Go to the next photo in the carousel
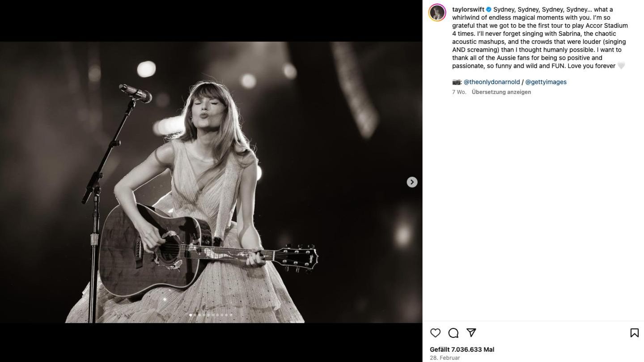 [x=412, y=182]
